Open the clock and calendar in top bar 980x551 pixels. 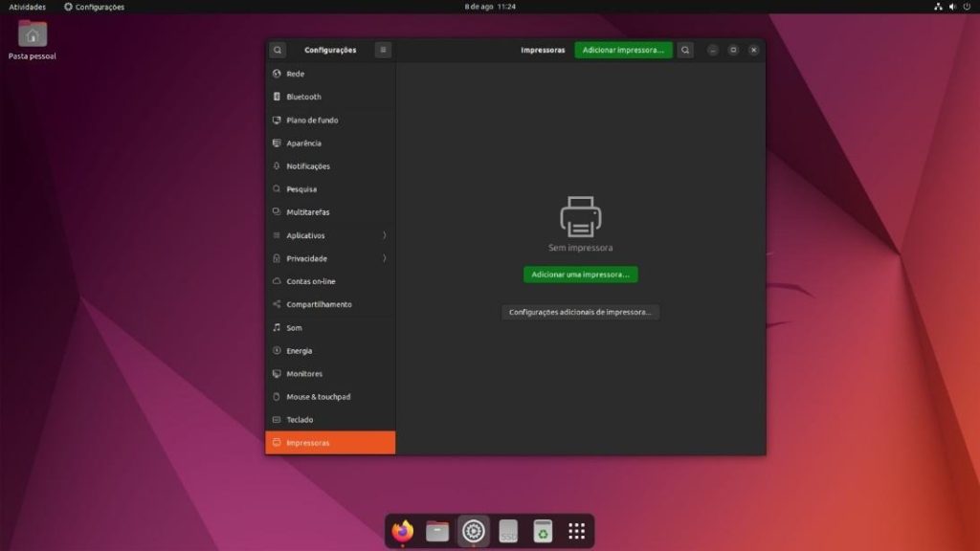[x=490, y=7]
